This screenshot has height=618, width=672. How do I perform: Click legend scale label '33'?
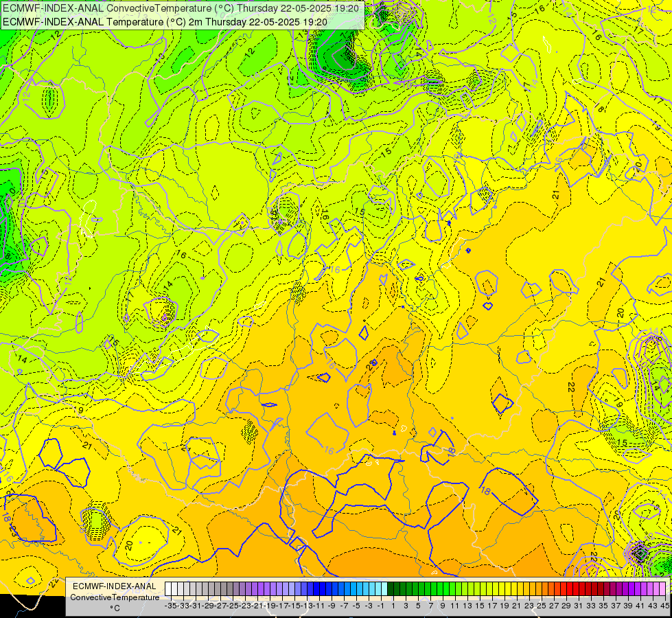pos(591,606)
